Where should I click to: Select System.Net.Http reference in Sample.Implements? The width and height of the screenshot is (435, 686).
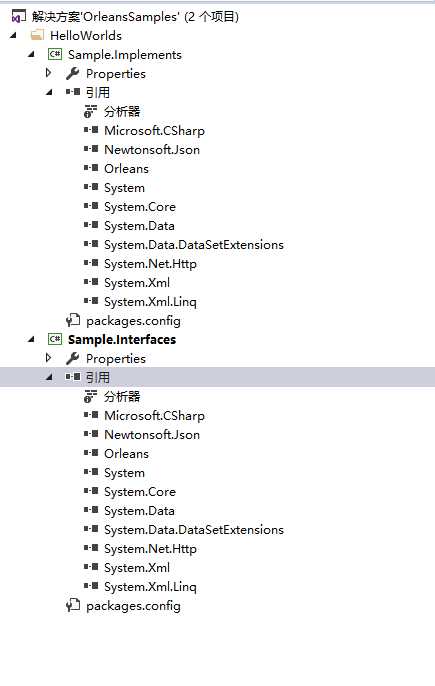(x=150, y=264)
